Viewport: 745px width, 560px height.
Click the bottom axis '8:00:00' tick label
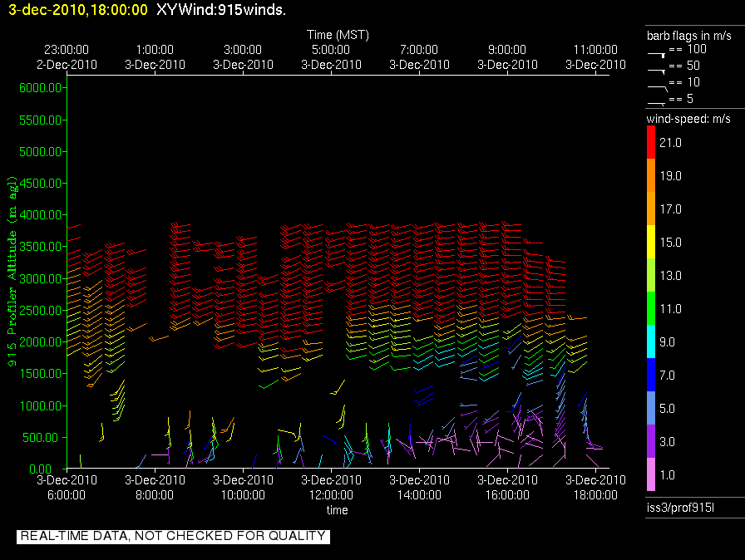155,495
